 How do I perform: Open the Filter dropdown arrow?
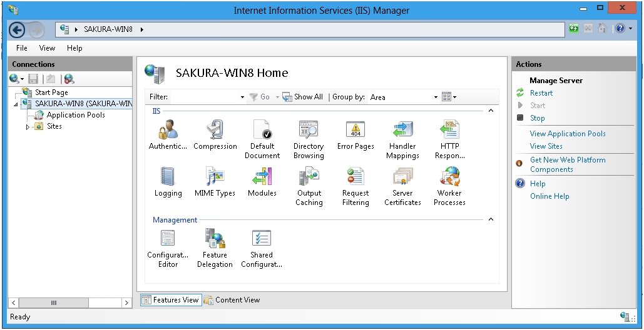242,97
